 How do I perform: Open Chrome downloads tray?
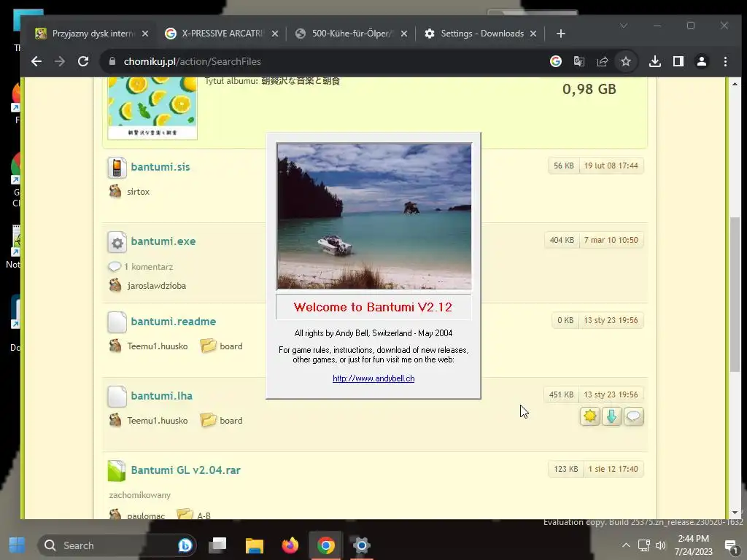click(x=655, y=61)
